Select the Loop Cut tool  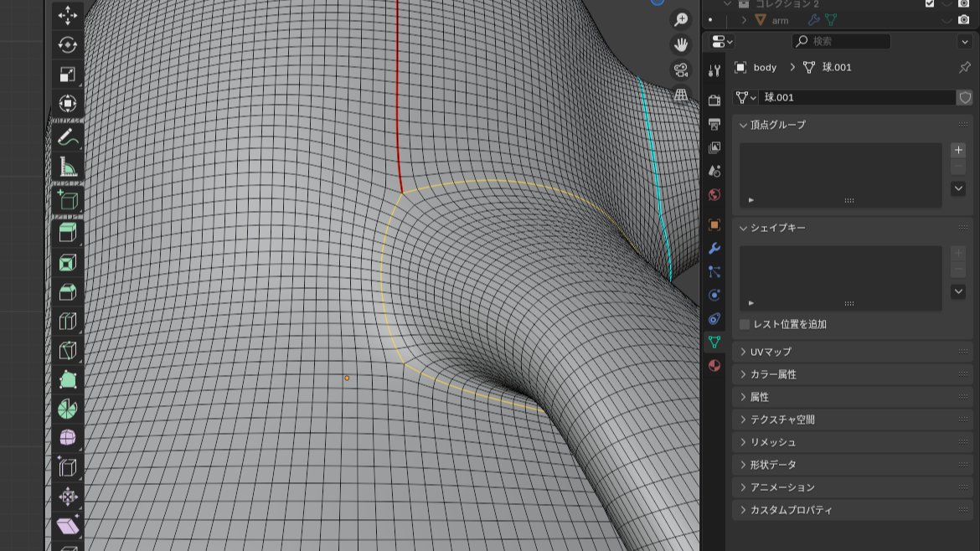[x=68, y=321]
